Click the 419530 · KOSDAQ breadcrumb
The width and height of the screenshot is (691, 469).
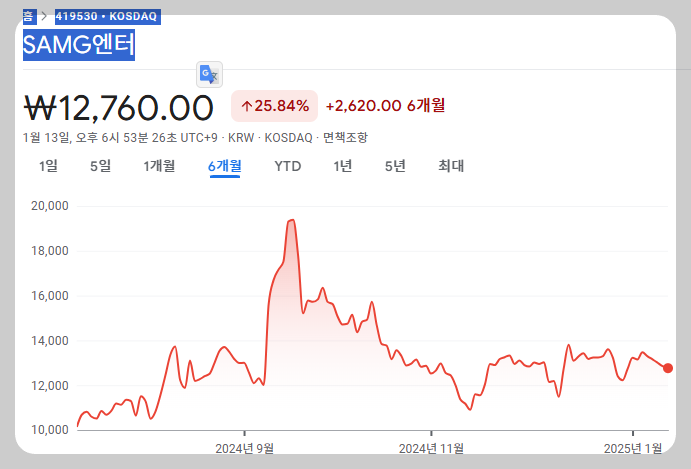coord(106,17)
